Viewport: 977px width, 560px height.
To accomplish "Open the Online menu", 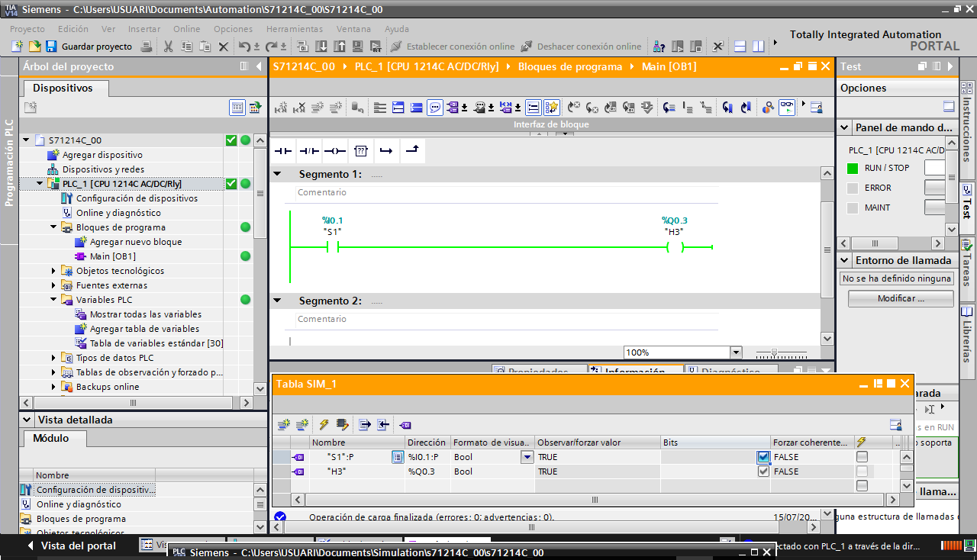I will [187, 29].
